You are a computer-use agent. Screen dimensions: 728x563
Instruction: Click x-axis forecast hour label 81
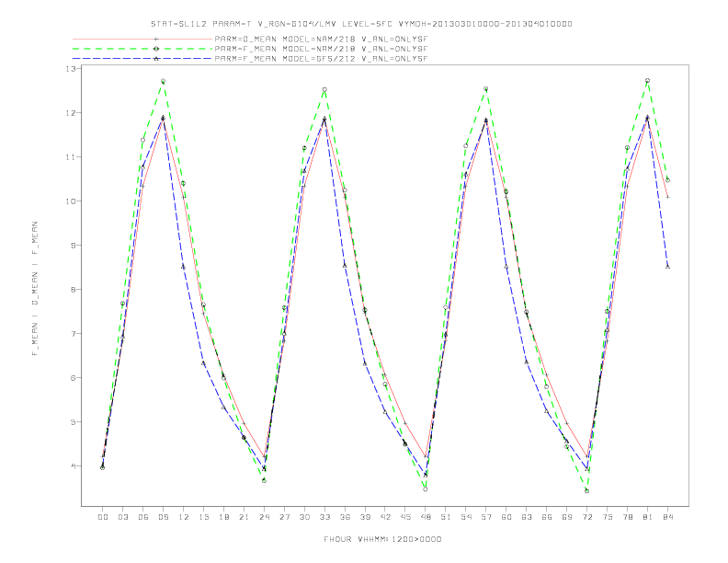tap(648, 517)
